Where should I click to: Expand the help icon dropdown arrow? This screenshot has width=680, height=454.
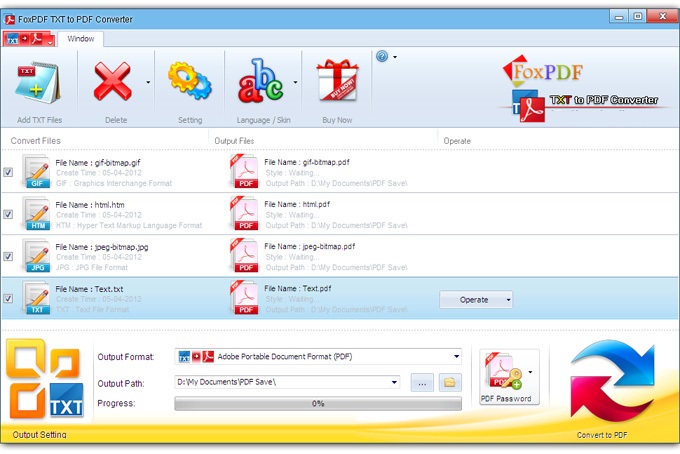click(395, 57)
